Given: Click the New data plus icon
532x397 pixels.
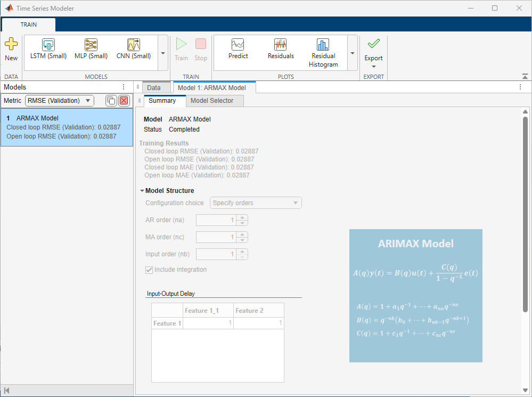Looking at the screenshot, I should (x=11, y=44).
